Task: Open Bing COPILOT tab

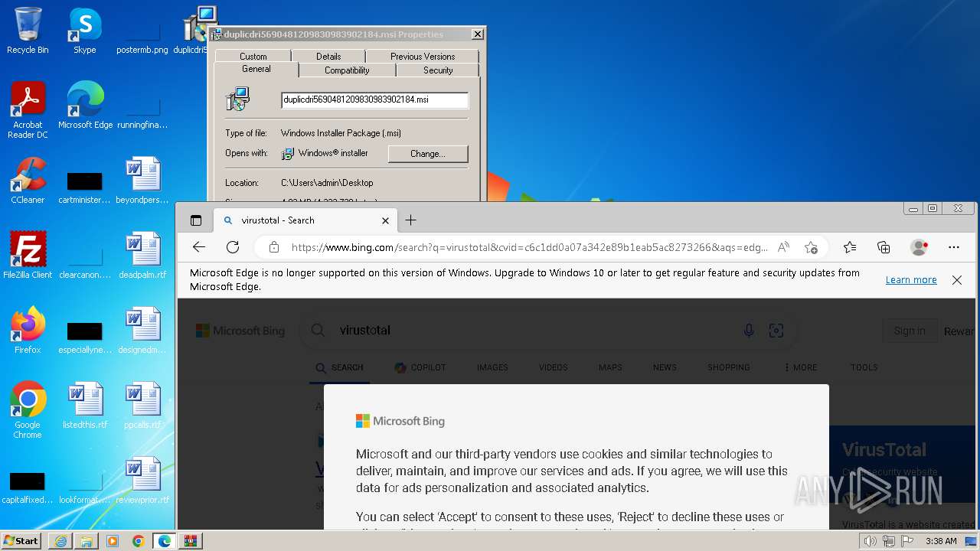Action: click(x=420, y=367)
